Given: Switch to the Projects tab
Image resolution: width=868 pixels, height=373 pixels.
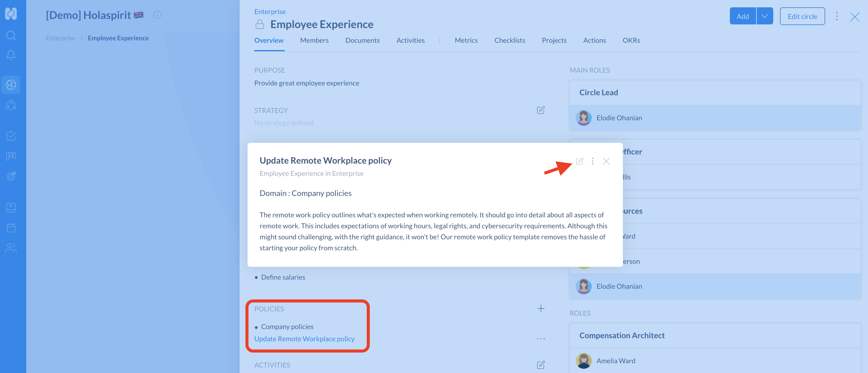Looking at the screenshot, I should (554, 40).
